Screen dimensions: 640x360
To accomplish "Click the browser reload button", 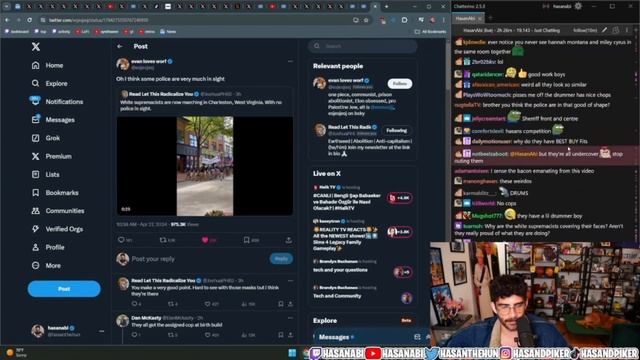I will coord(29,20).
